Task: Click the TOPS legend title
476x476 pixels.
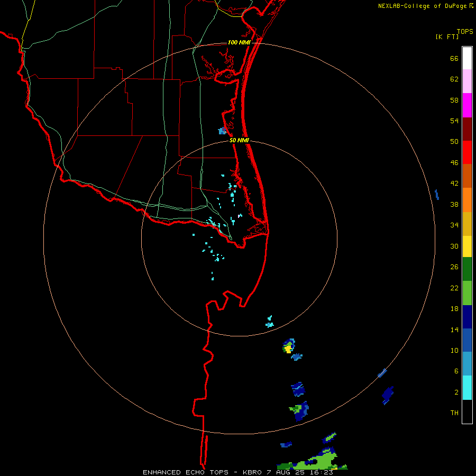Action: [465, 31]
